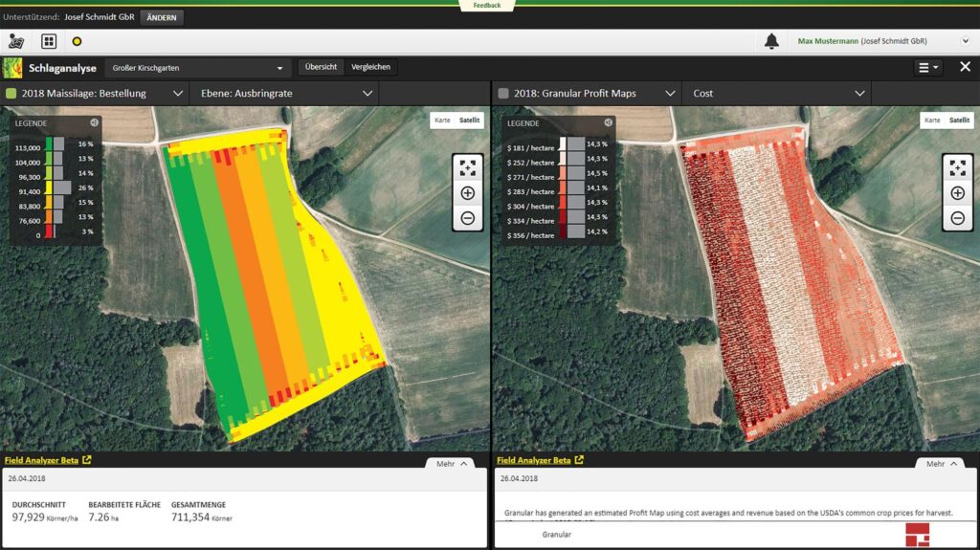This screenshot has height=550, width=980.
Task: Click the 104,000 legend value
Action: (x=28, y=163)
